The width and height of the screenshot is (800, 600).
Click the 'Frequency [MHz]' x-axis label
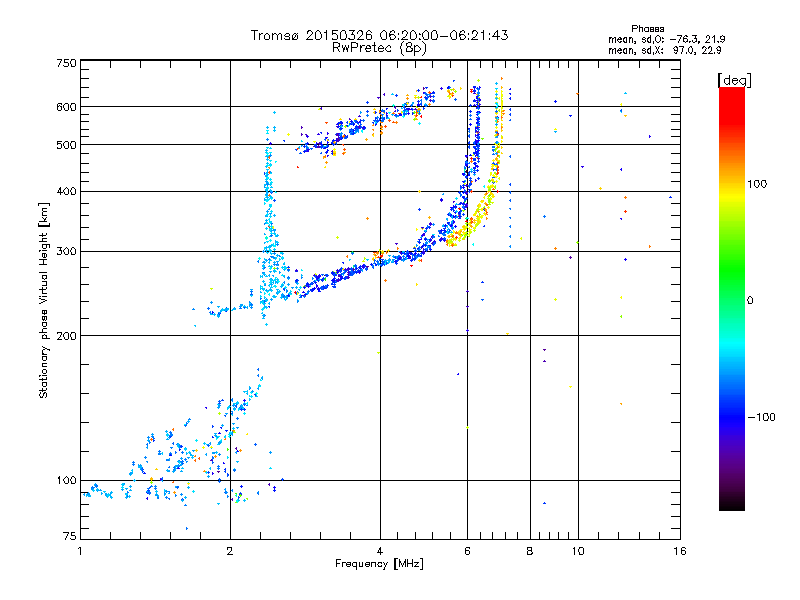379,564
